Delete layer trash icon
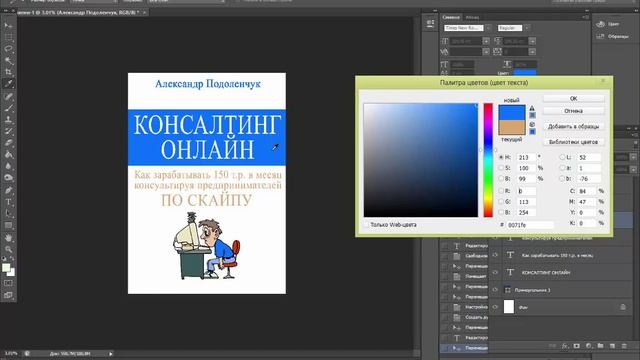Screen dimensions: 640x360 (624, 346)
